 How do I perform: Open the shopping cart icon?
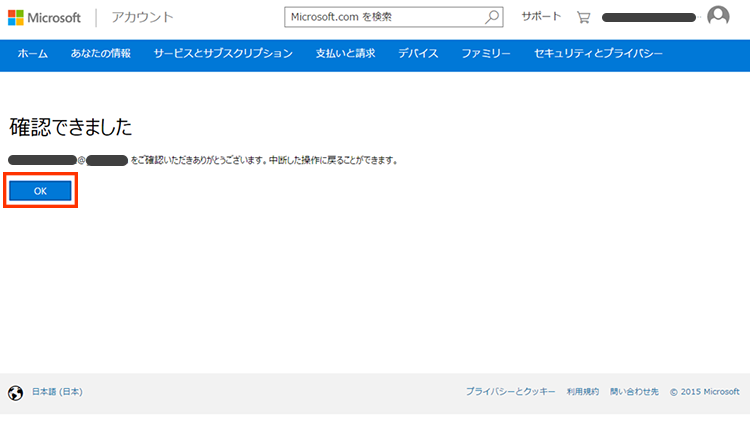(583, 17)
